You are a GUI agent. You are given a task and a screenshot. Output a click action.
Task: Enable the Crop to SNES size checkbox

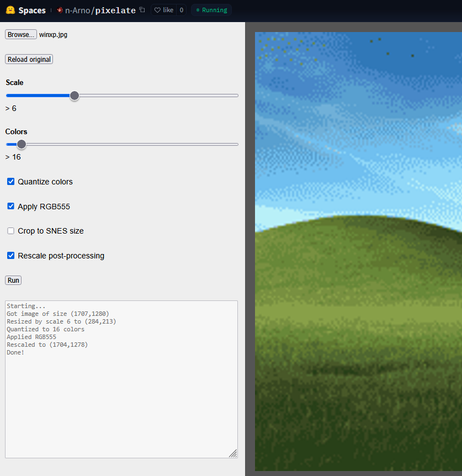point(10,231)
